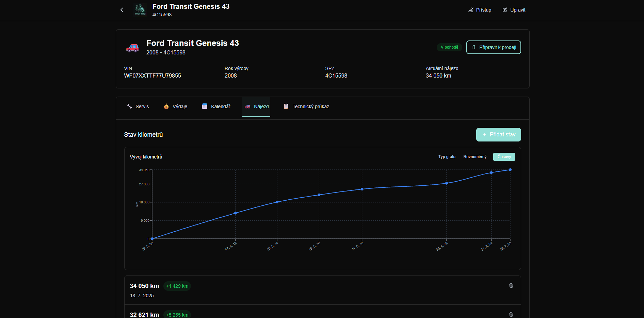Click the +1 429 km difference badge
This screenshot has height=318, width=644.
pos(177,286)
